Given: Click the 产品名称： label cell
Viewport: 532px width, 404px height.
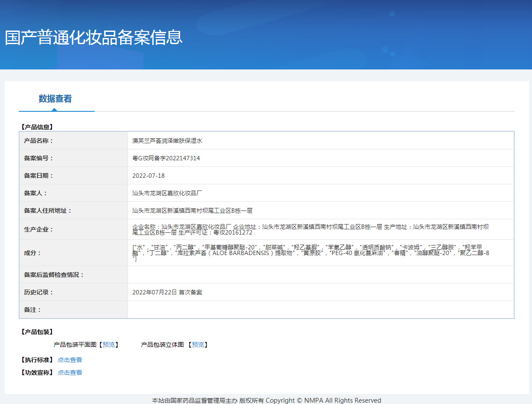Looking at the screenshot, I should 73,141.
